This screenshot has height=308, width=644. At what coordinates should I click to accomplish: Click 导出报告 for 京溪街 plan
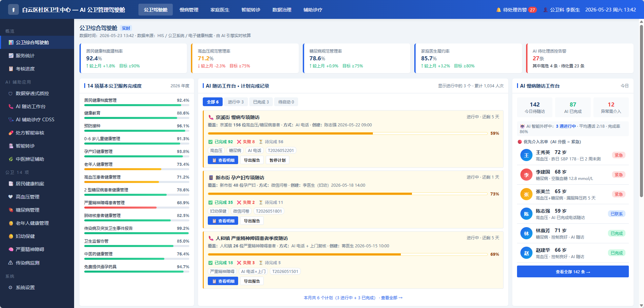point(252,160)
